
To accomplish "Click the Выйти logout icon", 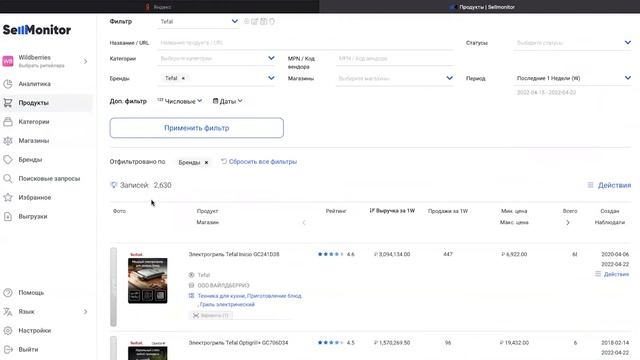I will [x=8, y=349].
